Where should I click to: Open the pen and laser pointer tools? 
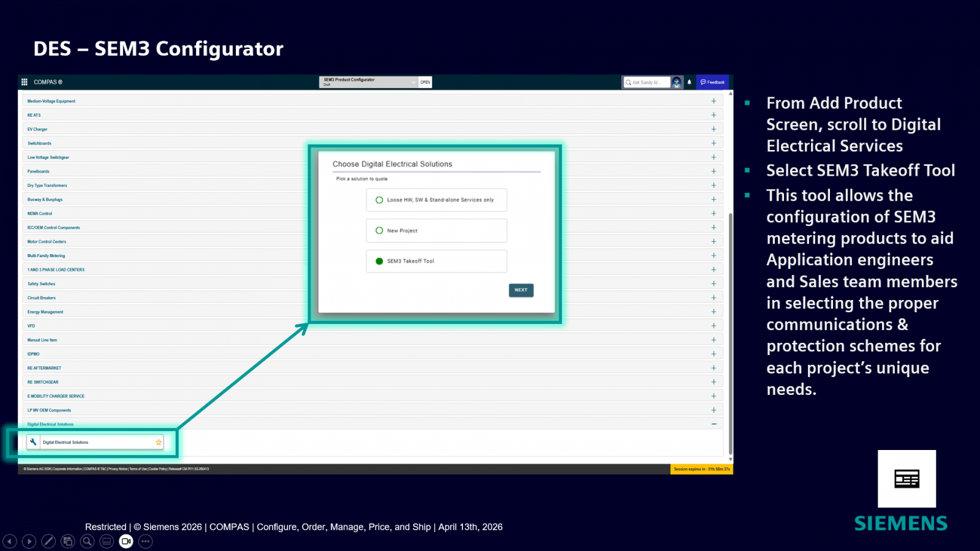pos(48,541)
